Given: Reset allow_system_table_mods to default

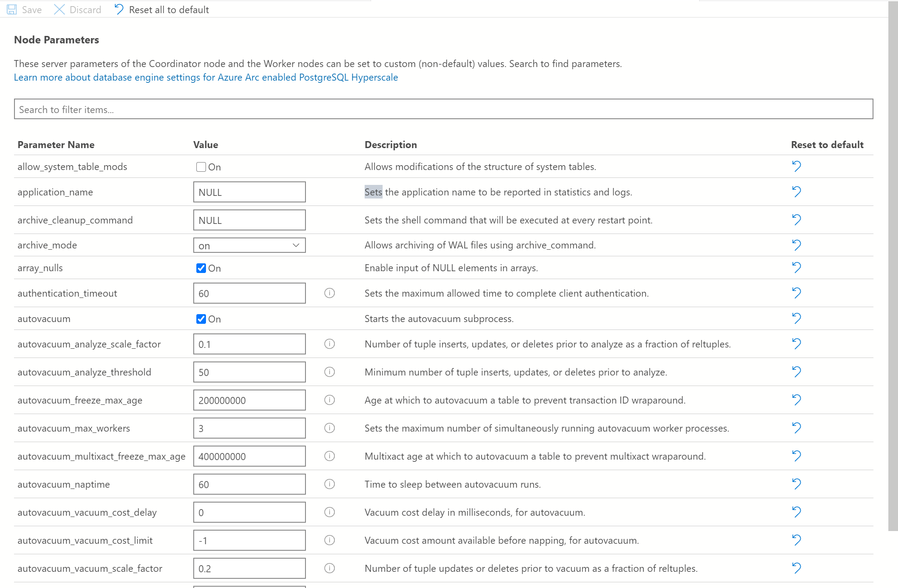Looking at the screenshot, I should click(796, 166).
